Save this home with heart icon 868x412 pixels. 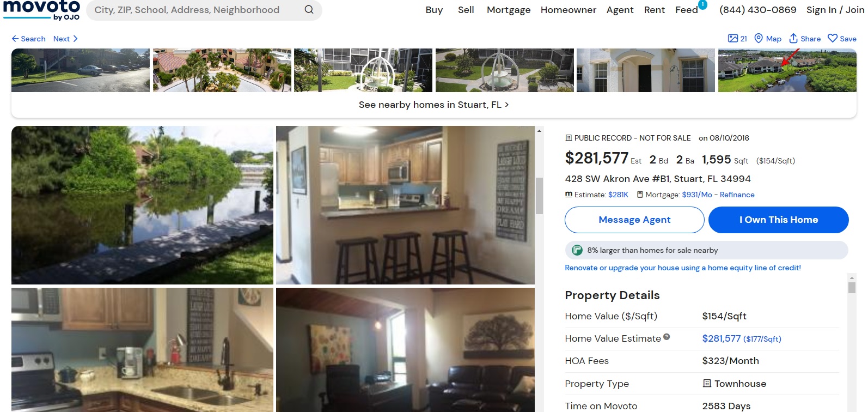pos(833,39)
